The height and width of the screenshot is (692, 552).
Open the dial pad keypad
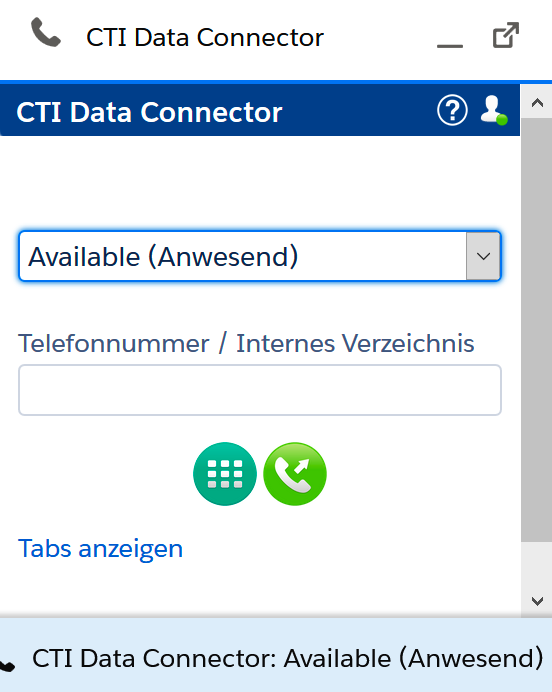point(225,474)
